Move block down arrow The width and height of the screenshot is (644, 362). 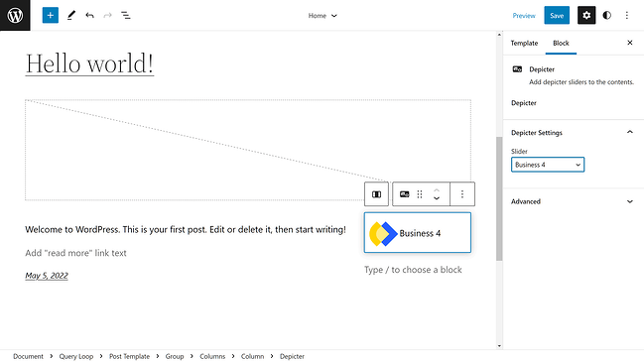(x=437, y=198)
